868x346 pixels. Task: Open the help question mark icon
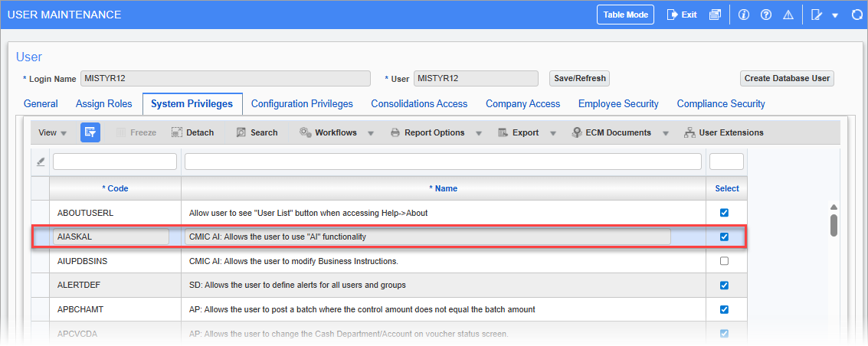point(766,15)
